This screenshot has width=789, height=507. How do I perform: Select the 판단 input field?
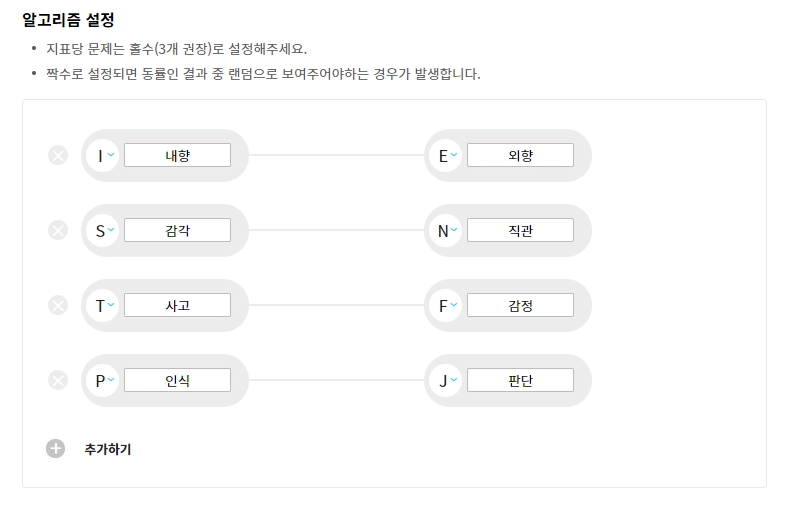pos(520,380)
